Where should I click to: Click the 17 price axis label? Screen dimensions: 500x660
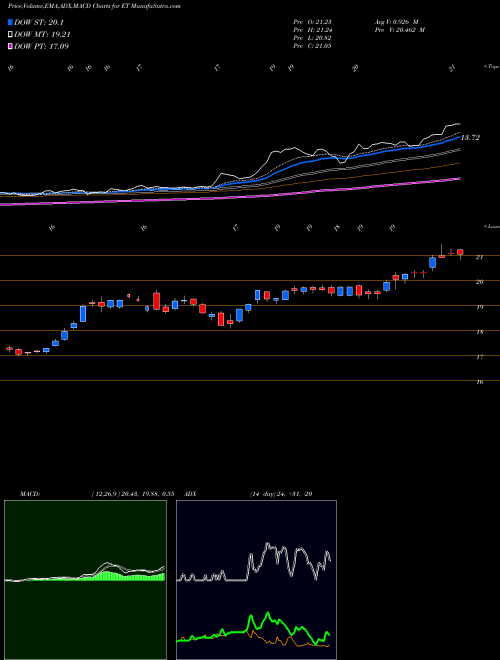click(x=479, y=357)
